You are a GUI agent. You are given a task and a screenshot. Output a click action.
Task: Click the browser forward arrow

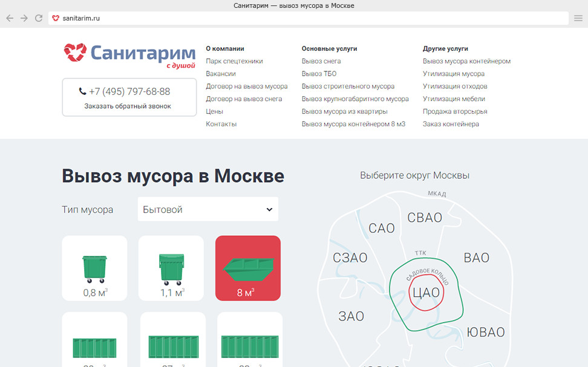tap(24, 18)
